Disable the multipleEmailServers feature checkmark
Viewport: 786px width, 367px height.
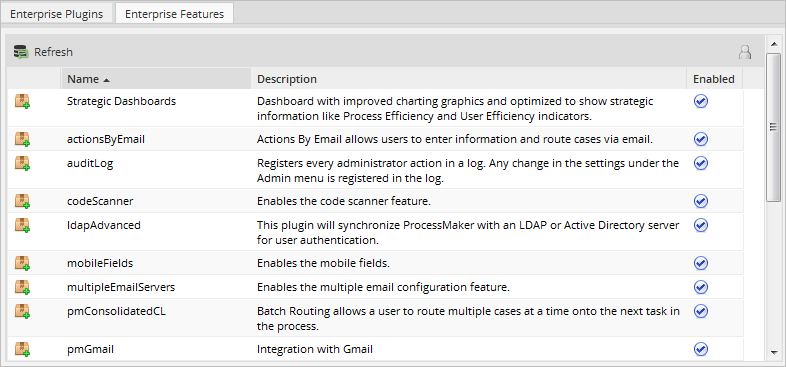tap(701, 287)
